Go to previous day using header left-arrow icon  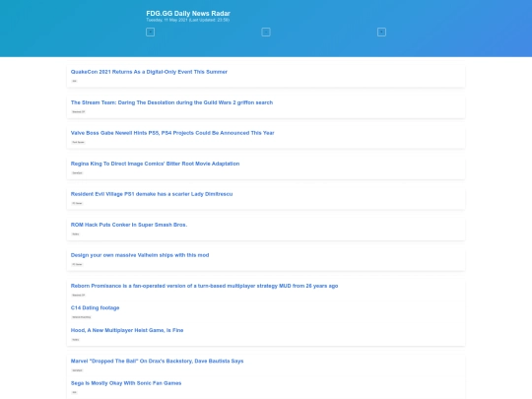tap(151, 33)
